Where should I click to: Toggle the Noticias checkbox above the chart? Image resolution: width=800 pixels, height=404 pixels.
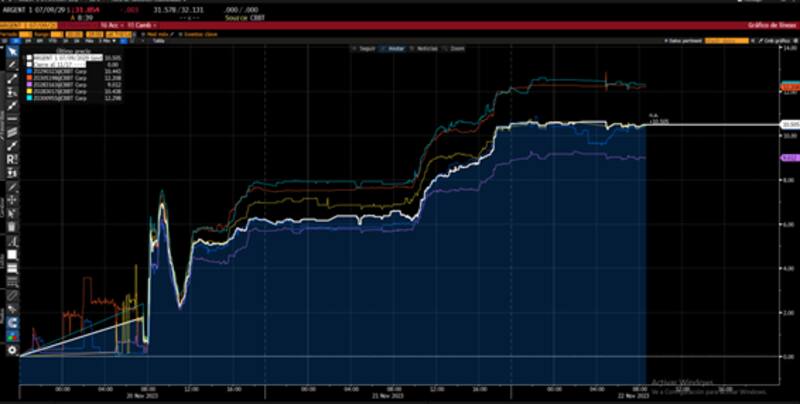click(x=413, y=48)
